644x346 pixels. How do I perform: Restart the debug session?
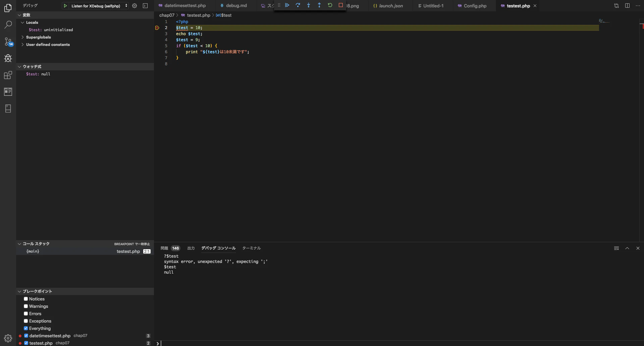(x=330, y=5)
